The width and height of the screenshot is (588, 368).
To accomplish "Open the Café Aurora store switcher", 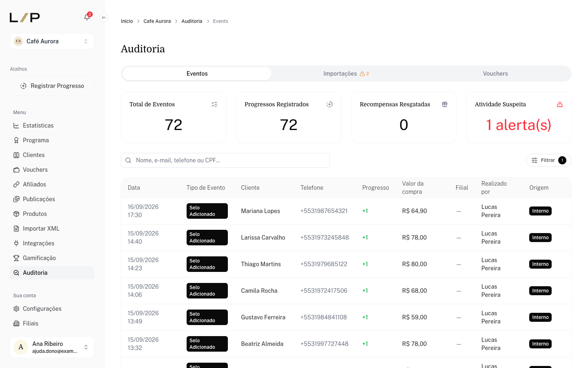I will pyautogui.click(x=52, y=41).
